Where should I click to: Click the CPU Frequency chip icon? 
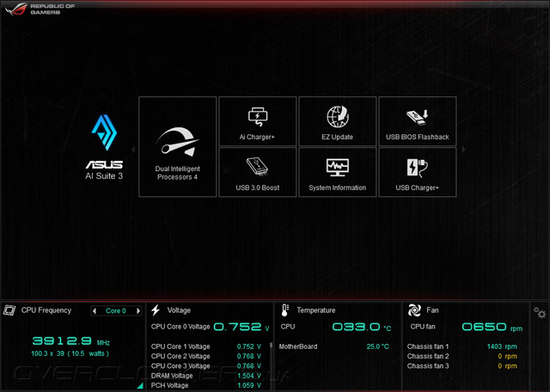[x=9, y=310]
